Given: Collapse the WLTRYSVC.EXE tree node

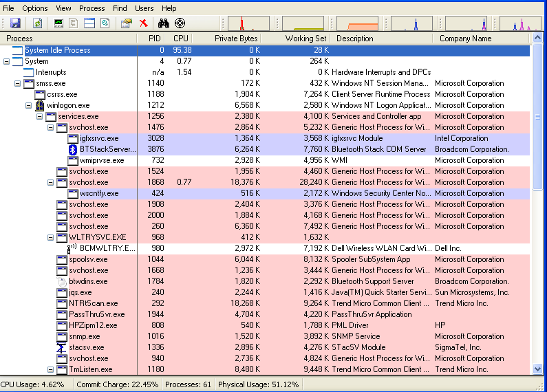Looking at the screenshot, I should coord(51,237).
